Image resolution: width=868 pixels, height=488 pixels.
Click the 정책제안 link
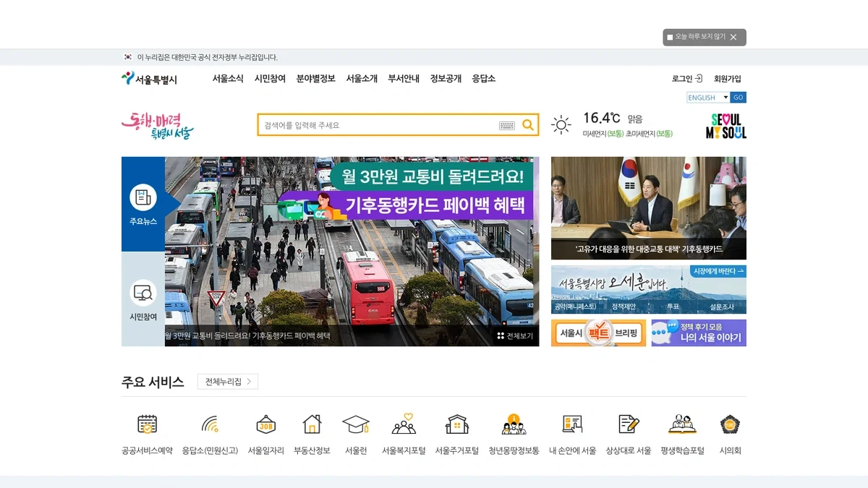click(624, 307)
